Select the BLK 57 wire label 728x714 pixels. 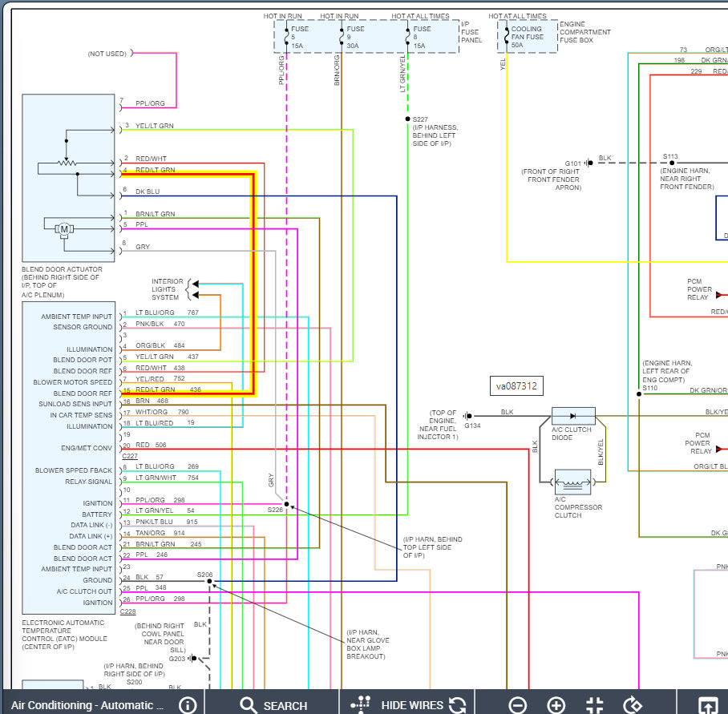tap(149, 577)
